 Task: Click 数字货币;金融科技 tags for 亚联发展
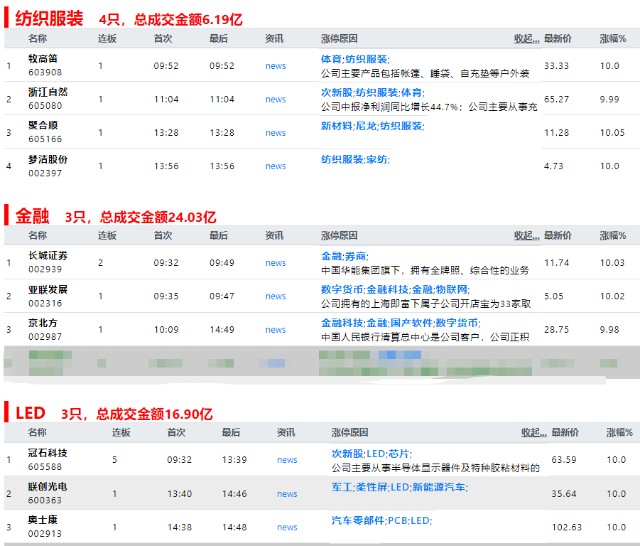click(x=395, y=290)
